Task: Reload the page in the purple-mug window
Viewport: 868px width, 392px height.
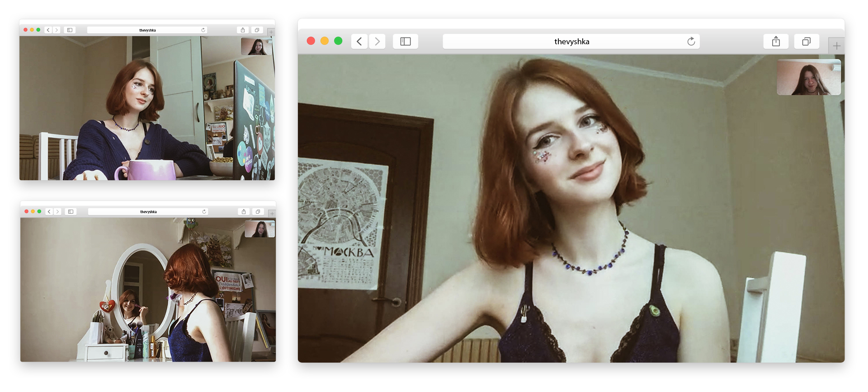Action: (x=203, y=30)
